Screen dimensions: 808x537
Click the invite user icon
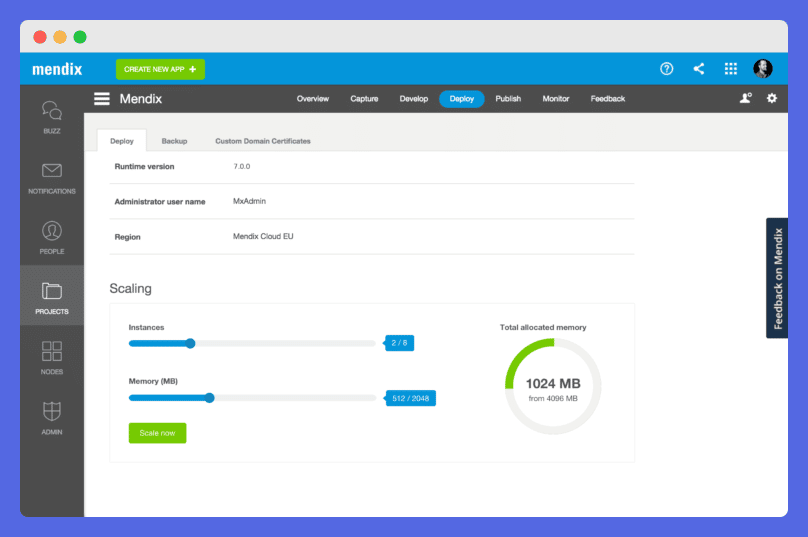coord(745,98)
